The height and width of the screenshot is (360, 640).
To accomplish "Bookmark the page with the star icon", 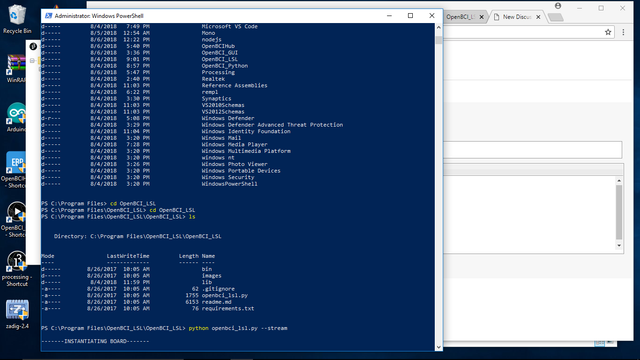I will point(608,32).
